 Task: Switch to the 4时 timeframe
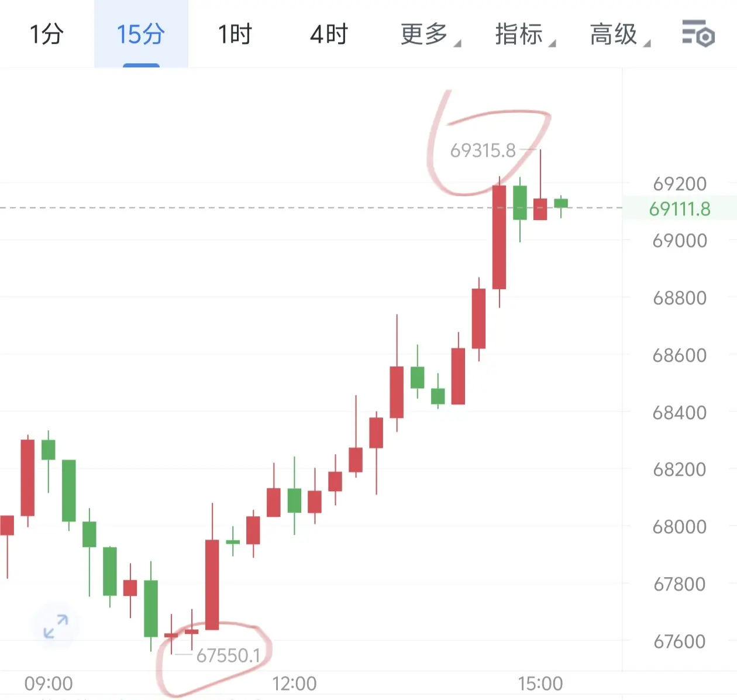[x=329, y=34]
